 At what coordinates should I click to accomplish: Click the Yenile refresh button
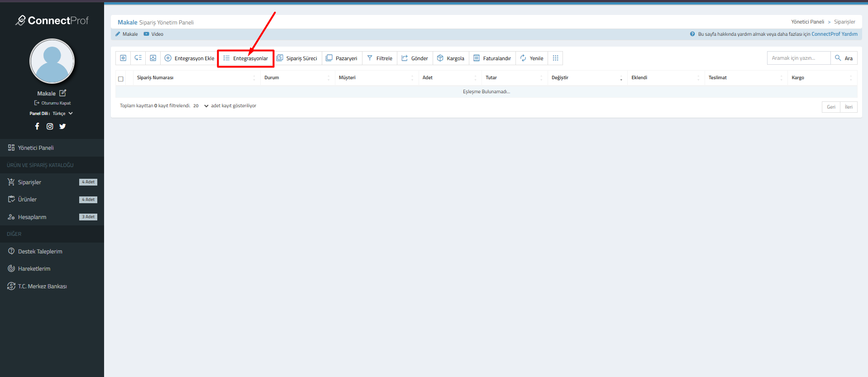pos(532,58)
